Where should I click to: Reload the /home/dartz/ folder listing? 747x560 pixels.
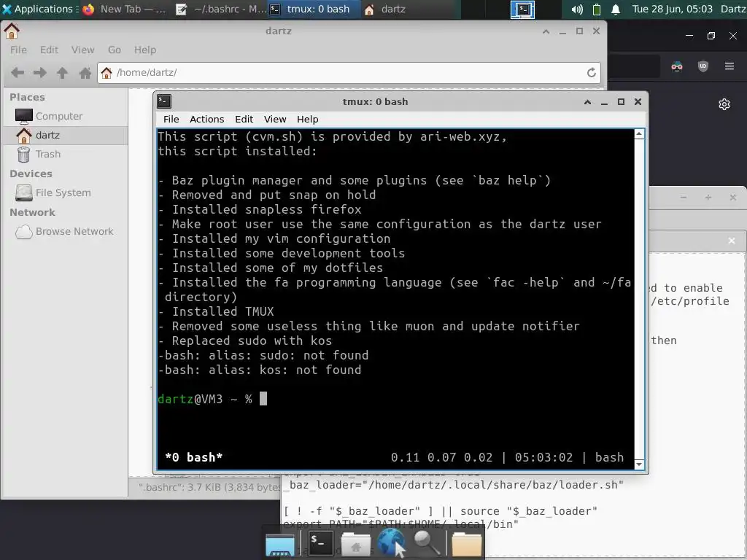(x=591, y=72)
